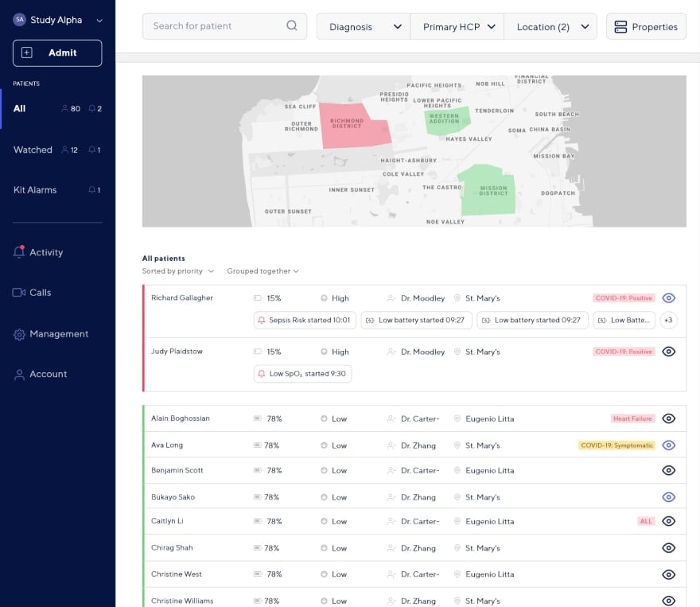700x607 pixels.
Task: Click the Low SpO₂ alarm chip
Action: [x=302, y=374]
